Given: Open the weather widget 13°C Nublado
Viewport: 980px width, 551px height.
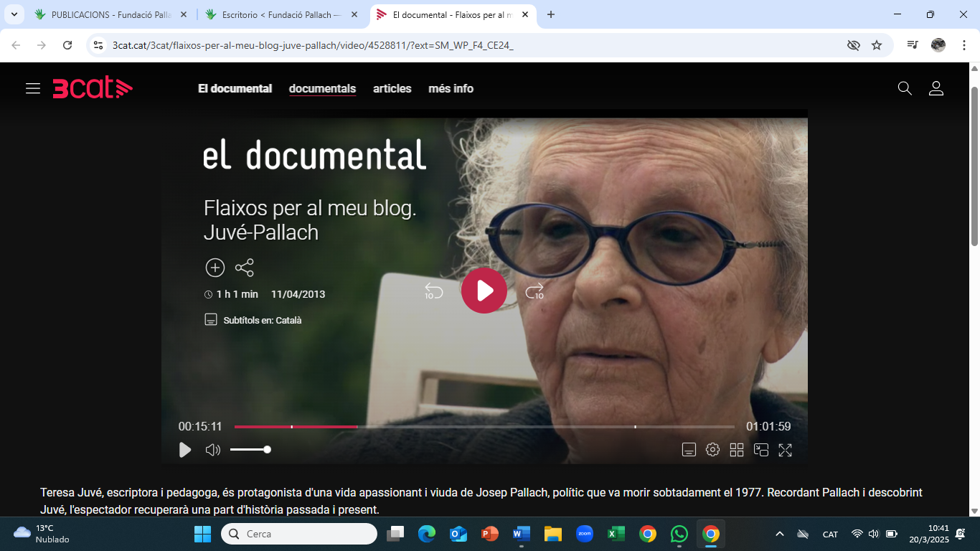Looking at the screenshot, I should pos(42,534).
